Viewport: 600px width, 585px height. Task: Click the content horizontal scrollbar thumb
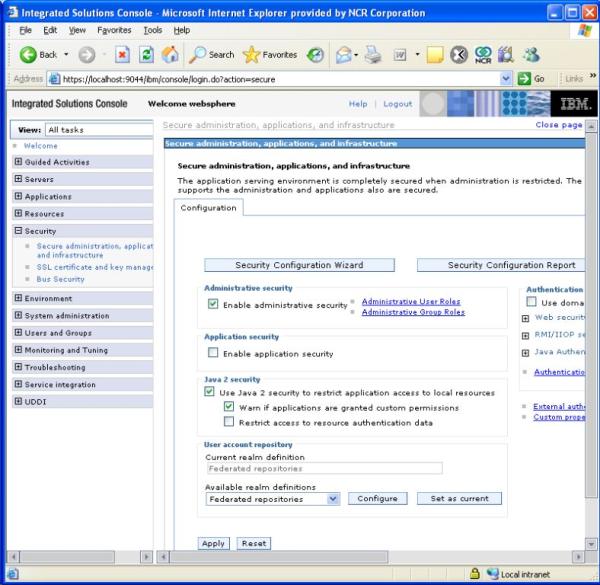[279, 557]
